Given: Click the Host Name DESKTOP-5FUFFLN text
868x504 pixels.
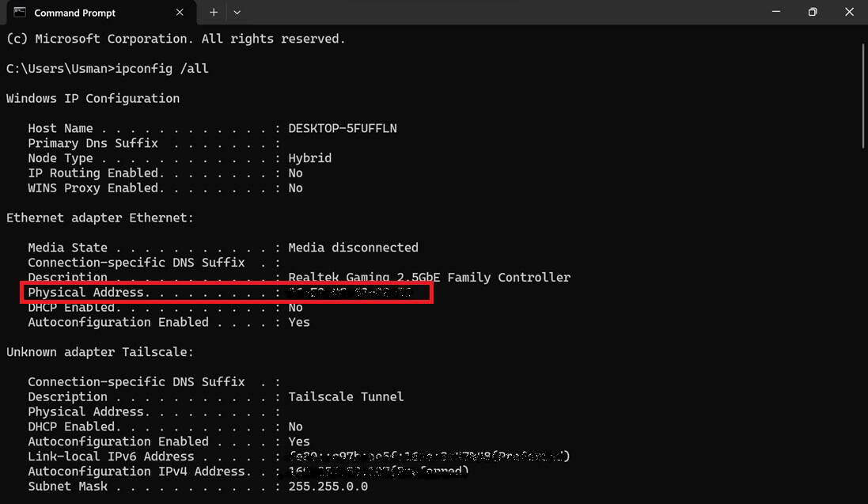Looking at the screenshot, I should (x=343, y=127).
